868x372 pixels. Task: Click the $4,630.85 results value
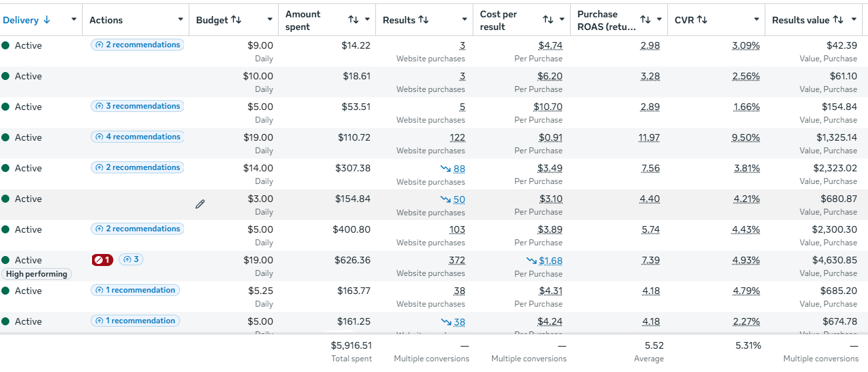pyautogui.click(x=837, y=260)
